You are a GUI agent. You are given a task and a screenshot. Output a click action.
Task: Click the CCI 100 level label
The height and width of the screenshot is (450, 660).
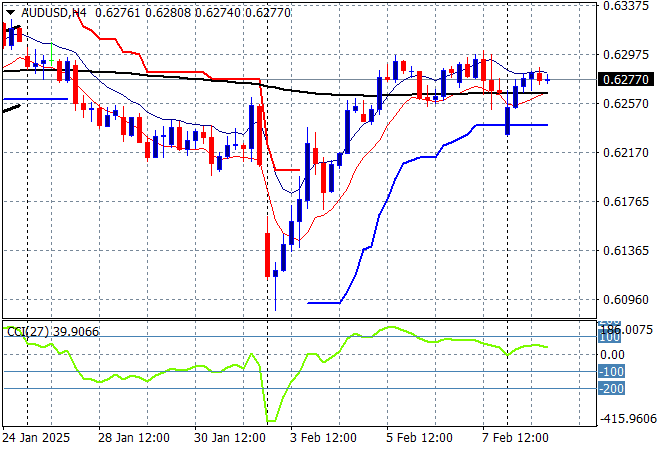pos(609,337)
